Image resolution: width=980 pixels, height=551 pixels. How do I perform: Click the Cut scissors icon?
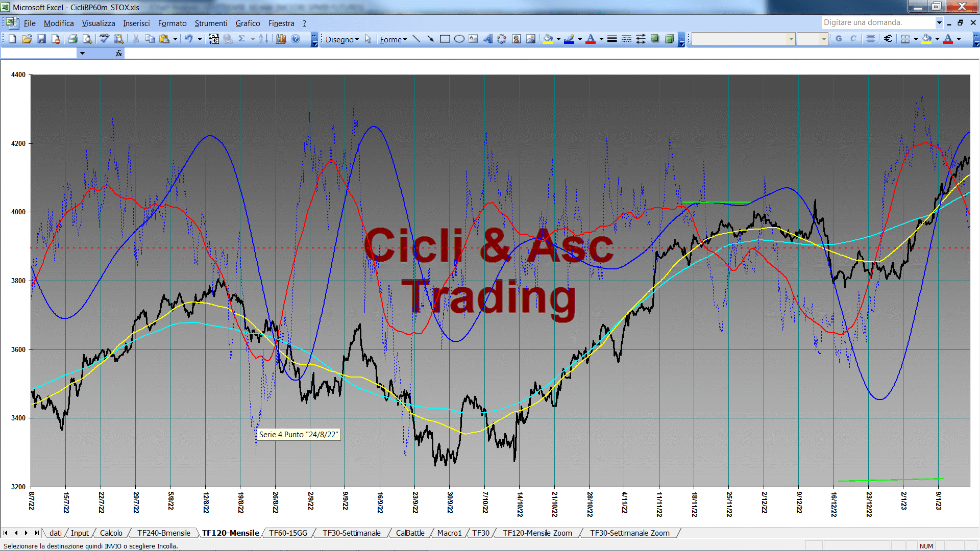point(136,39)
